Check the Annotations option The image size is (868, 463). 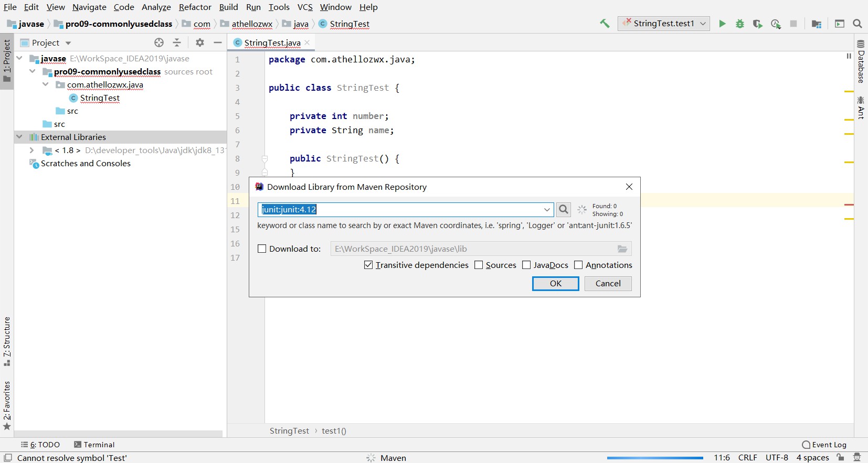[578, 265]
